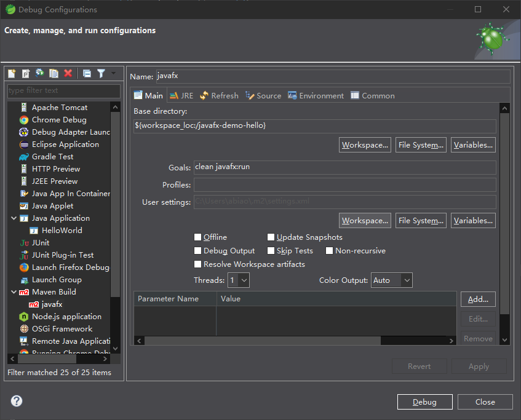Enable Debug Output checkbox
The height and width of the screenshot is (420, 521).
(x=197, y=250)
